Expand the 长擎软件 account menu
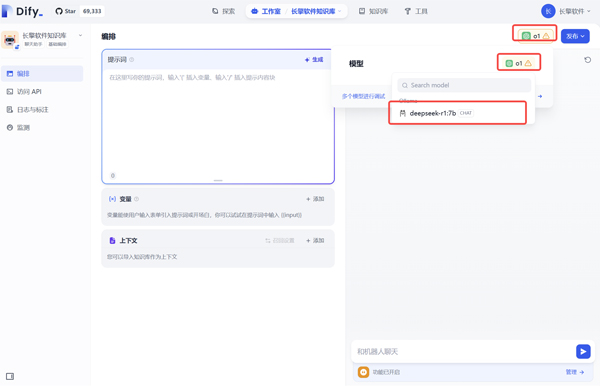The height and width of the screenshot is (386, 600). tap(575, 11)
